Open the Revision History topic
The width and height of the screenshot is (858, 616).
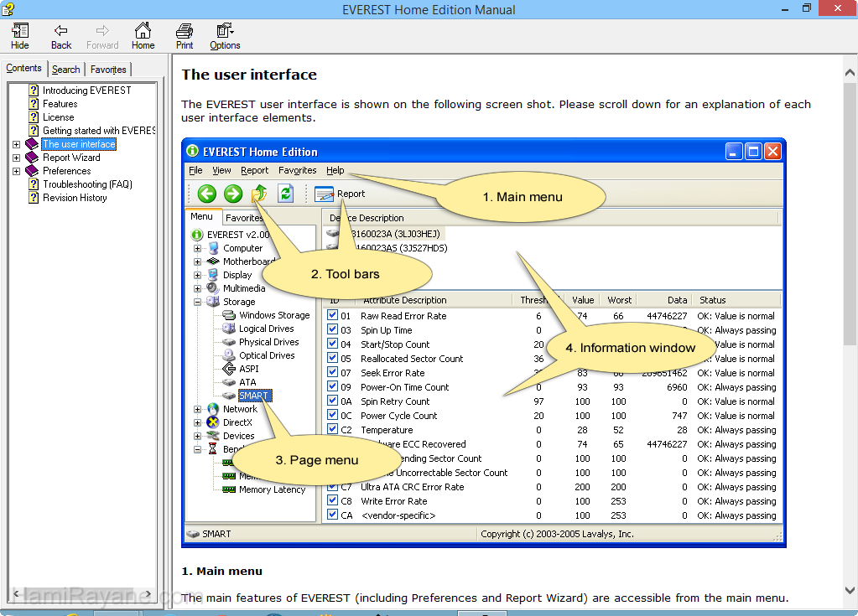[x=75, y=198]
